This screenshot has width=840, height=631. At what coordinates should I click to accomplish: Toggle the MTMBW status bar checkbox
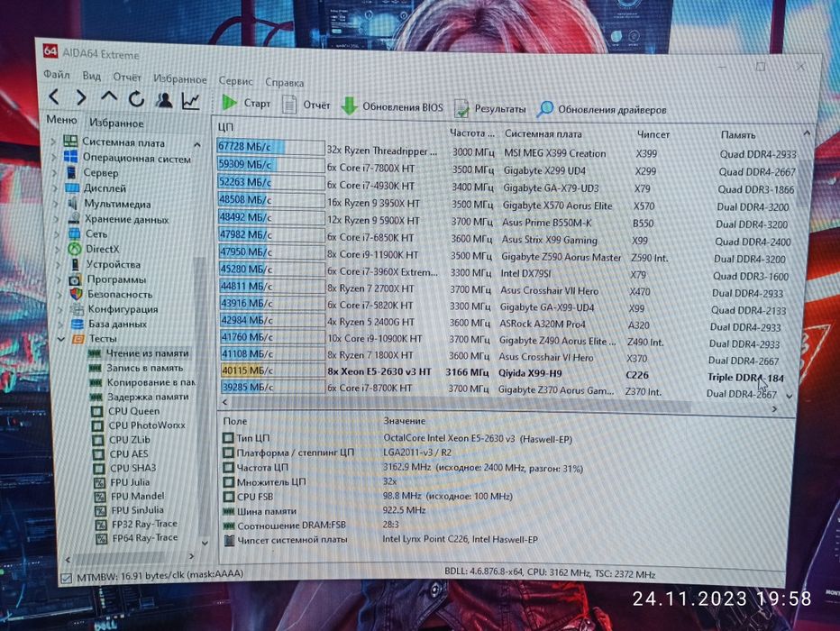[x=67, y=578]
